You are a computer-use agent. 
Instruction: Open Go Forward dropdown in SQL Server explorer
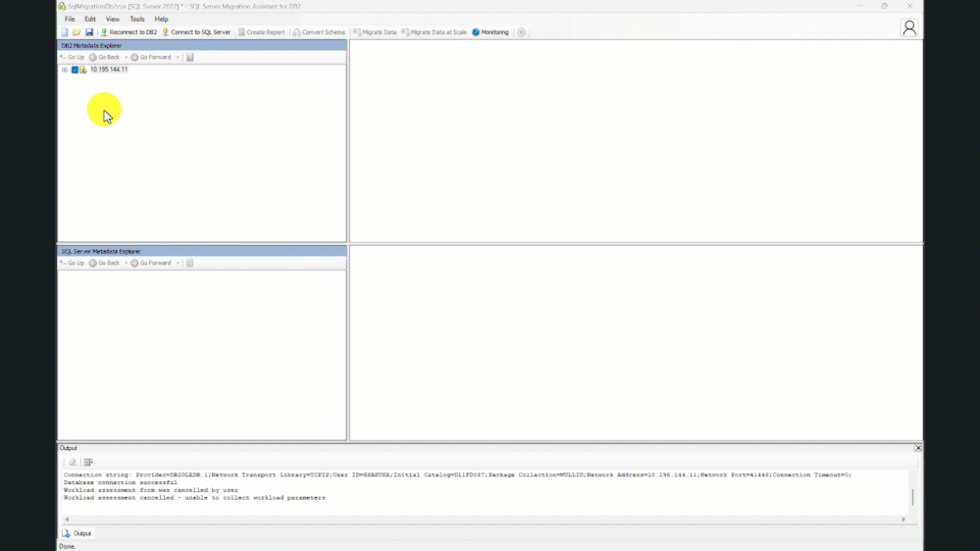coord(179,263)
